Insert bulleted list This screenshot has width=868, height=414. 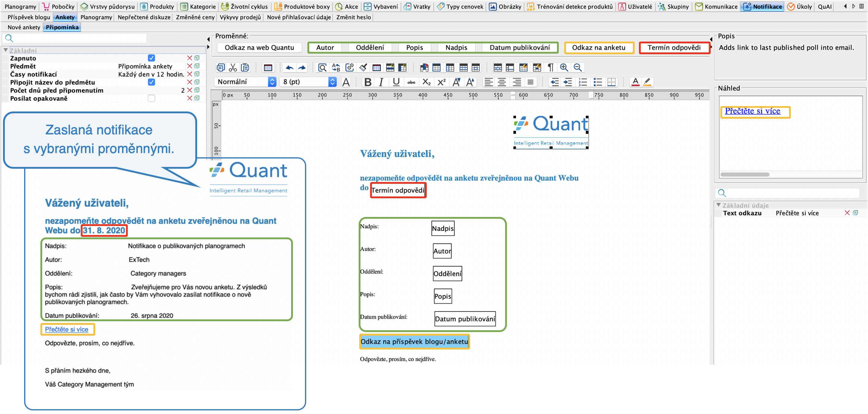pyautogui.click(x=597, y=82)
